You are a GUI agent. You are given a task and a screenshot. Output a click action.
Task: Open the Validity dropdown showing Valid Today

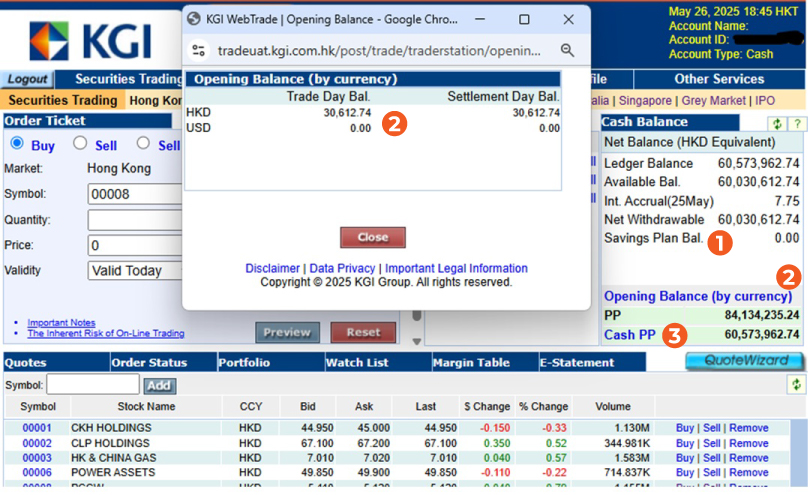click(x=135, y=270)
